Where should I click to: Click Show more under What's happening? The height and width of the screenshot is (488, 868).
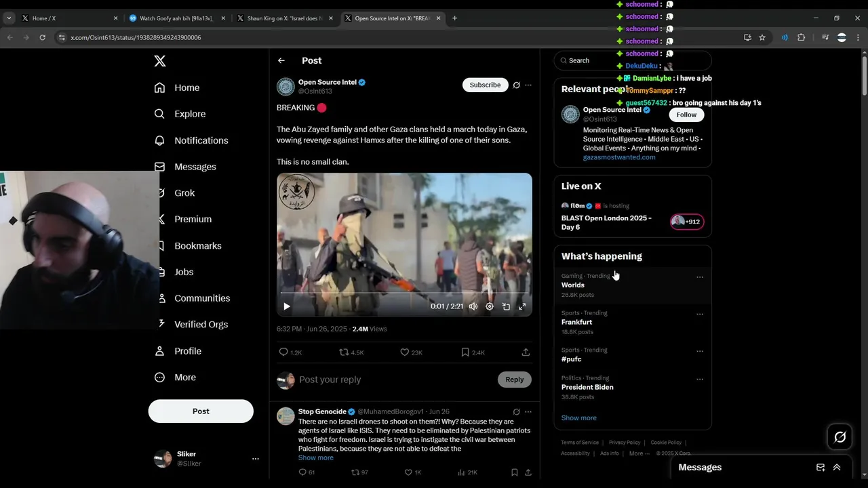[x=579, y=418]
